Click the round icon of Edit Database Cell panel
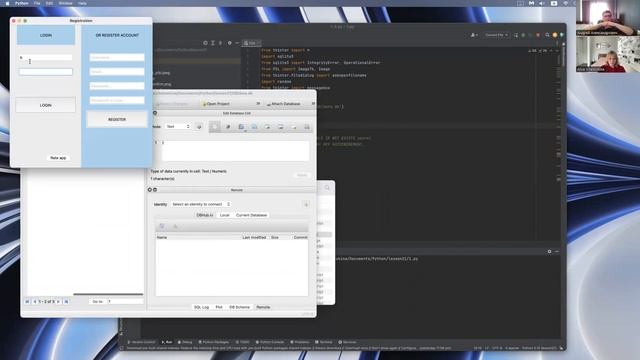This screenshot has width=640, height=360. click(155, 113)
